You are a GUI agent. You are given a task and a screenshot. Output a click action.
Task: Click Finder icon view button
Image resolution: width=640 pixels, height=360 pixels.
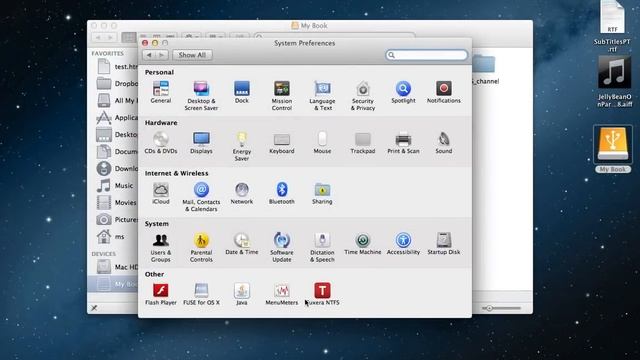coord(129,37)
